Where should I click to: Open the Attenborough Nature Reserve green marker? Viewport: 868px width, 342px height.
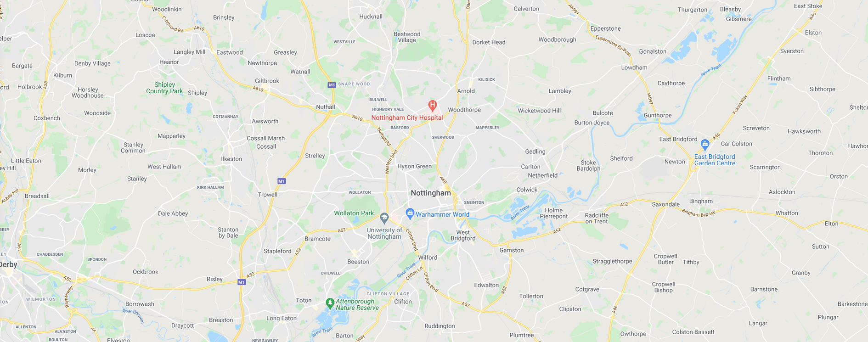tap(329, 303)
